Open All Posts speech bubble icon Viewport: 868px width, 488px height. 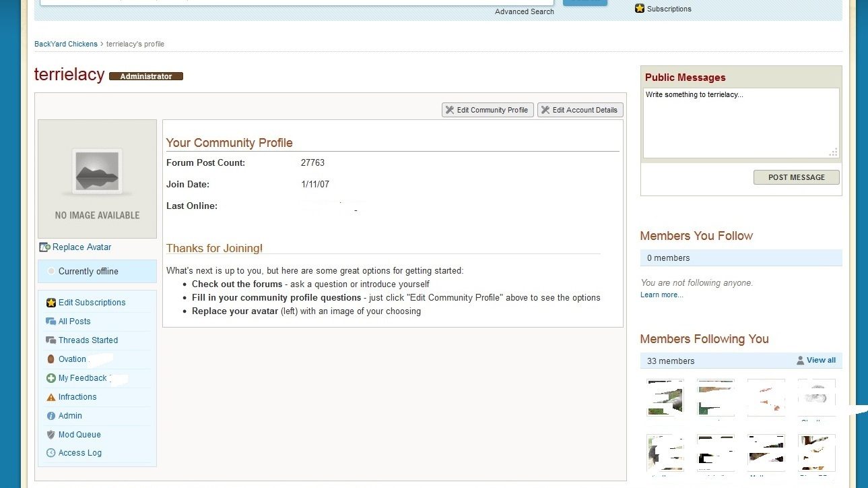51,322
